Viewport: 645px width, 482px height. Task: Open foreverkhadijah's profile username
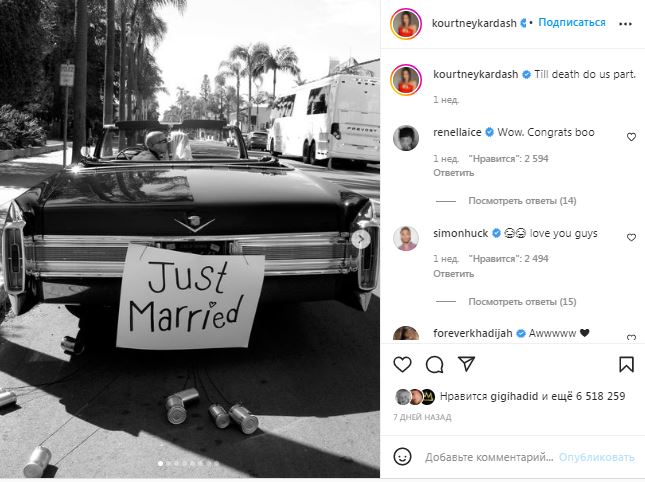[473, 333]
